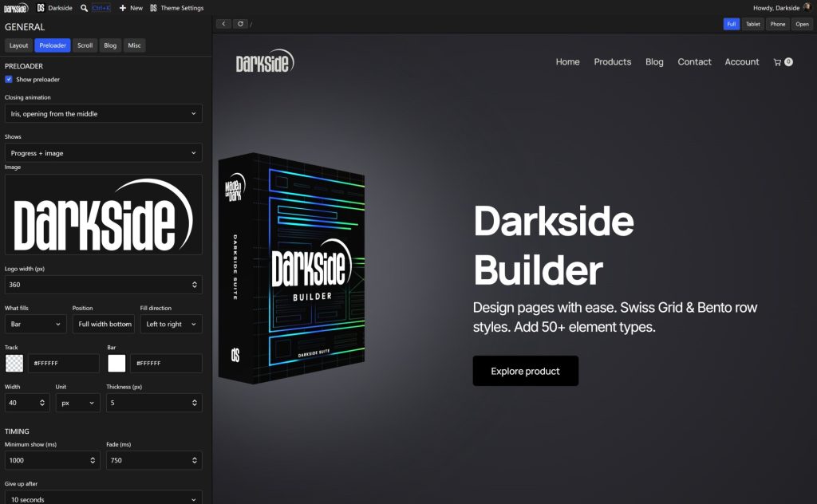Open the search icon in the top bar

[84, 8]
